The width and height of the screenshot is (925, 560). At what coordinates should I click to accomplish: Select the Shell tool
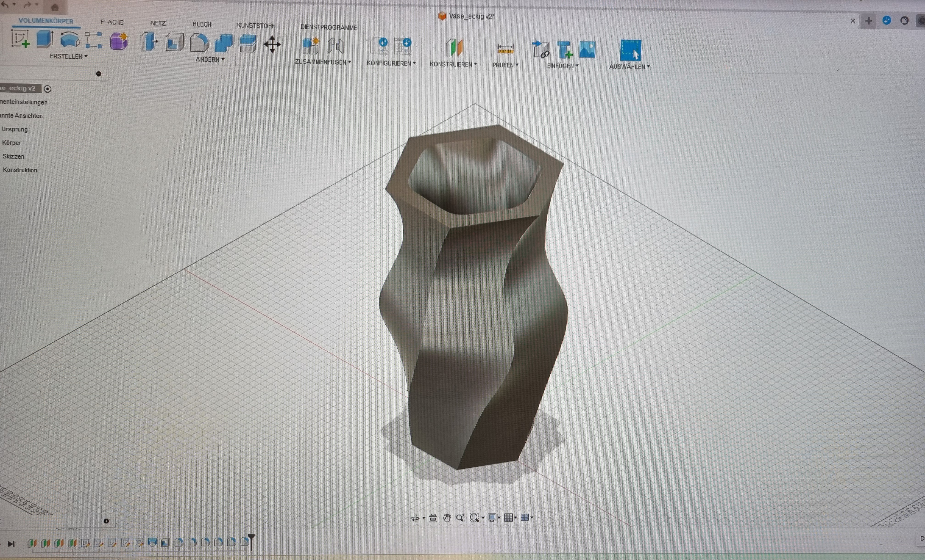[x=175, y=42]
